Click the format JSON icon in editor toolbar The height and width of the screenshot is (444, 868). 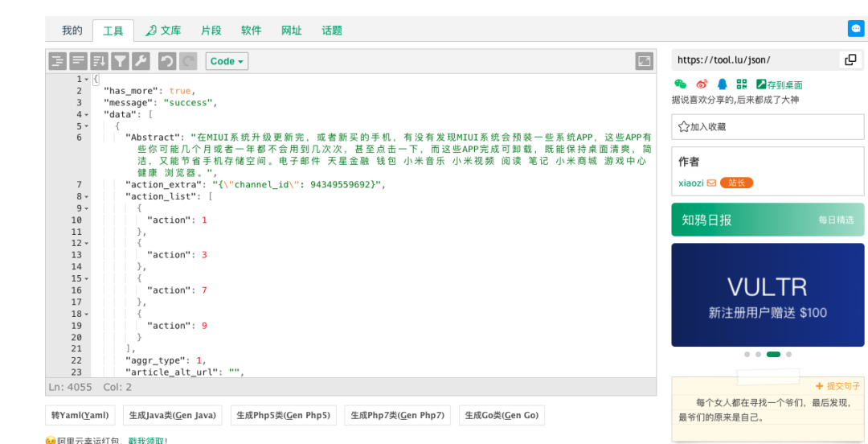58,61
